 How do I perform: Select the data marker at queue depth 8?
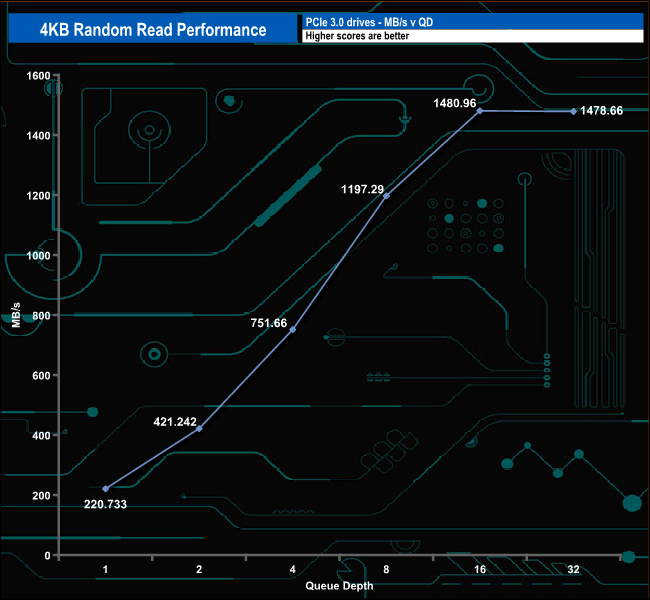coord(386,196)
